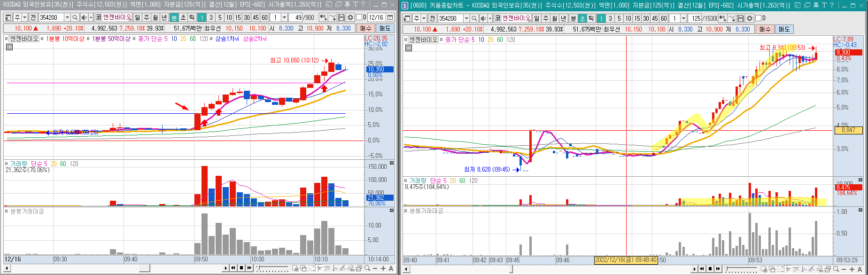Expand interval value dropdown in right chart
This screenshot has height=275, width=868.
pos(683,18)
